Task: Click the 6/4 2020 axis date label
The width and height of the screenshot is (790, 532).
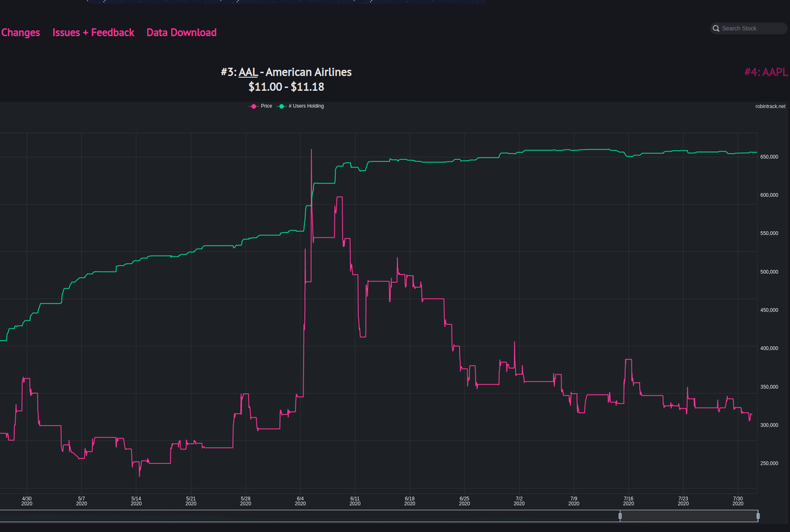Action: pyautogui.click(x=300, y=500)
